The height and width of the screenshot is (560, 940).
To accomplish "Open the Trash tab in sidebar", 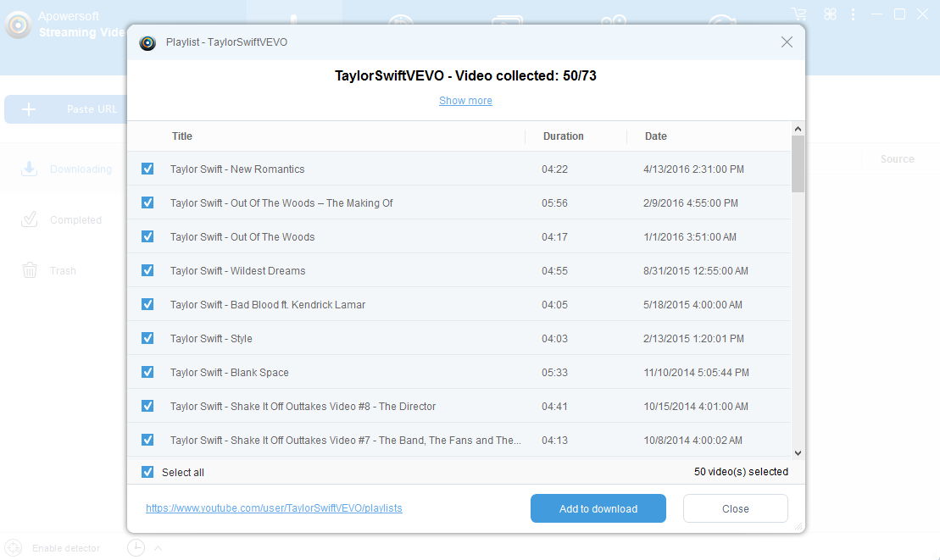I will tap(64, 271).
